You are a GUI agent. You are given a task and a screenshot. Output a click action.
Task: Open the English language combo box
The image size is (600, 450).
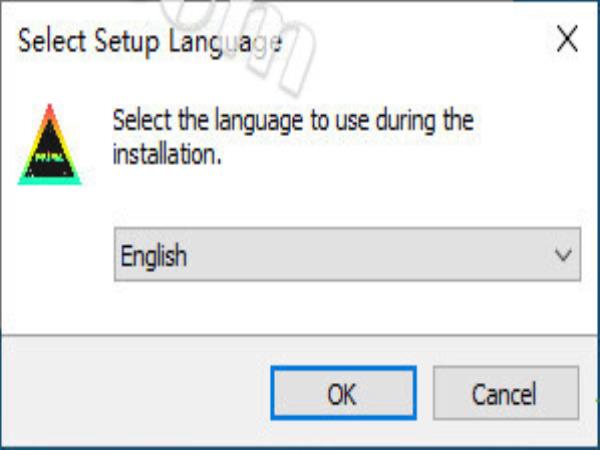click(347, 254)
